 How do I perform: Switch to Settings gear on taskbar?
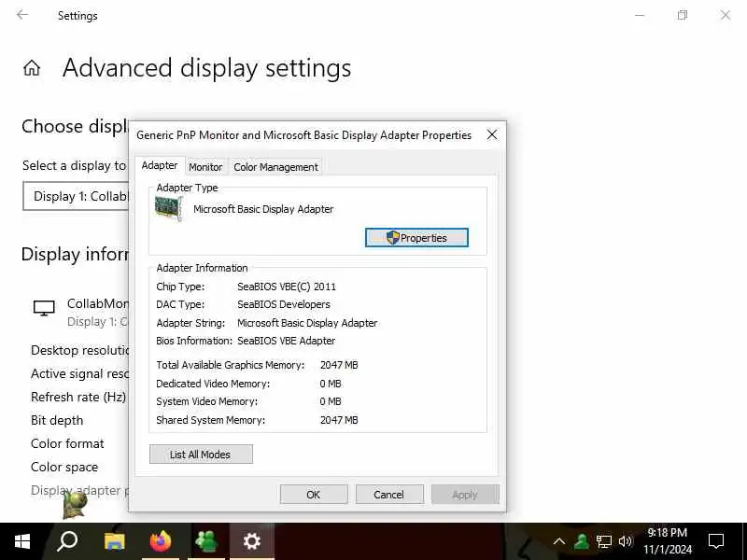pos(251,541)
